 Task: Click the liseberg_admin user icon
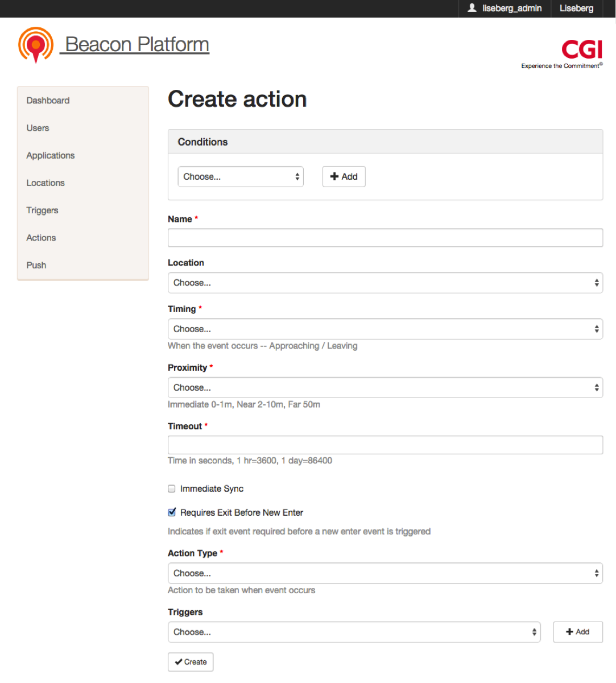472,8
